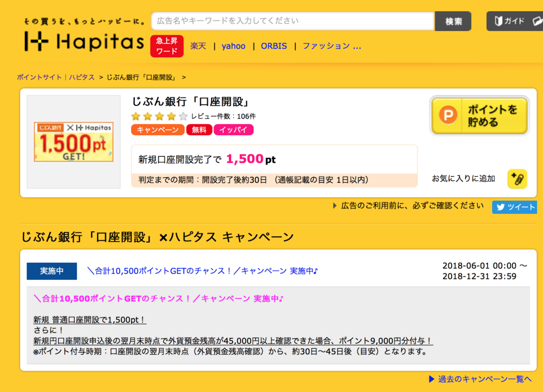Image resolution: width=543 pixels, height=392 pixels.
Task: Click the お気に入りに追加 paperclip icon
Action: pyautogui.click(x=518, y=179)
